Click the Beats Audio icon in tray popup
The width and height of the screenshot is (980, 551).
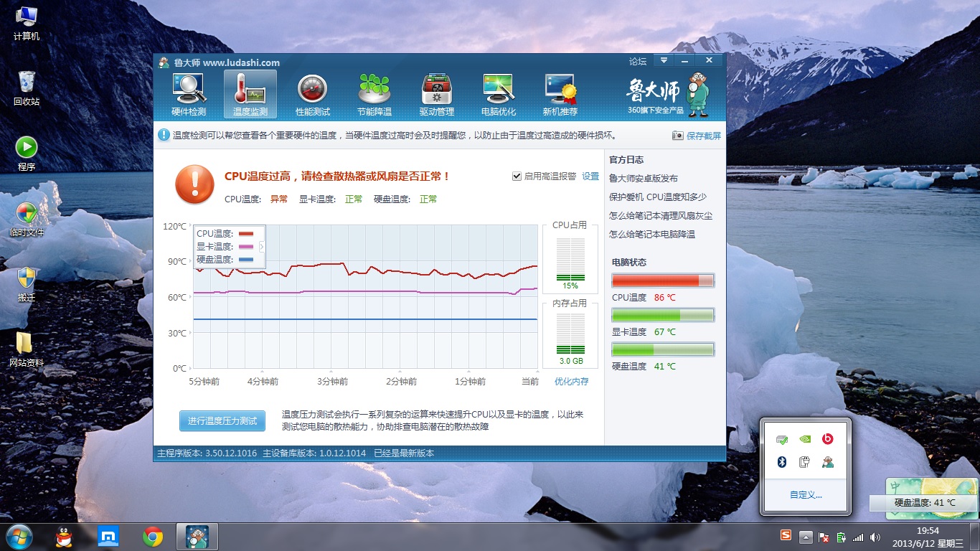coord(827,439)
